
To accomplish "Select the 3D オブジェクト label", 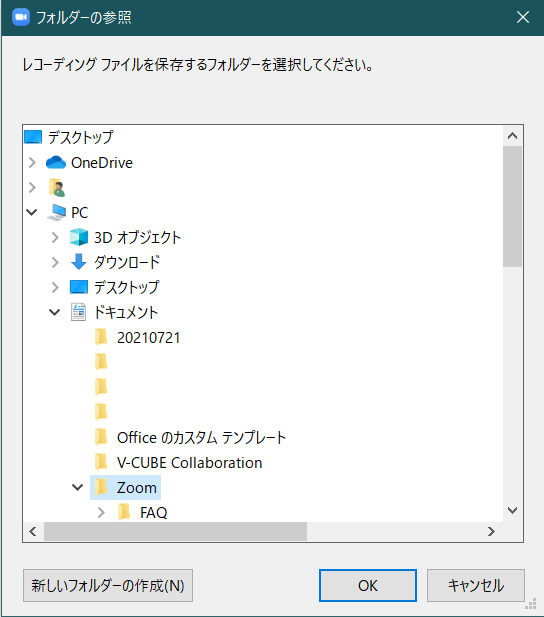I will click(x=137, y=238).
